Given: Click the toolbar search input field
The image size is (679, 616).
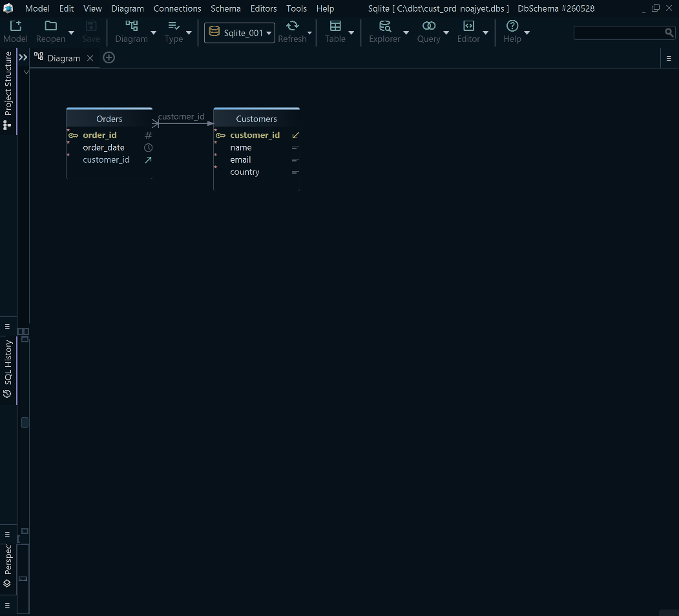Looking at the screenshot, I should pyautogui.click(x=620, y=32).
